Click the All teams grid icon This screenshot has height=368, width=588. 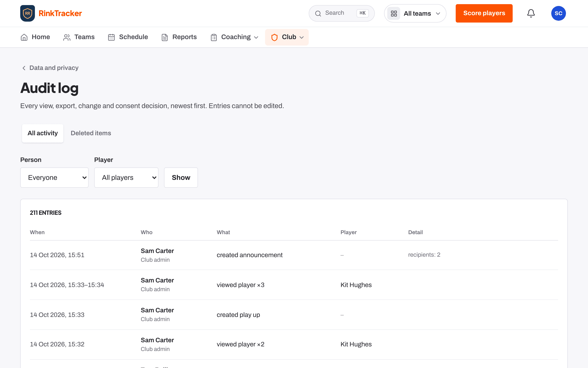coord(394,13)
